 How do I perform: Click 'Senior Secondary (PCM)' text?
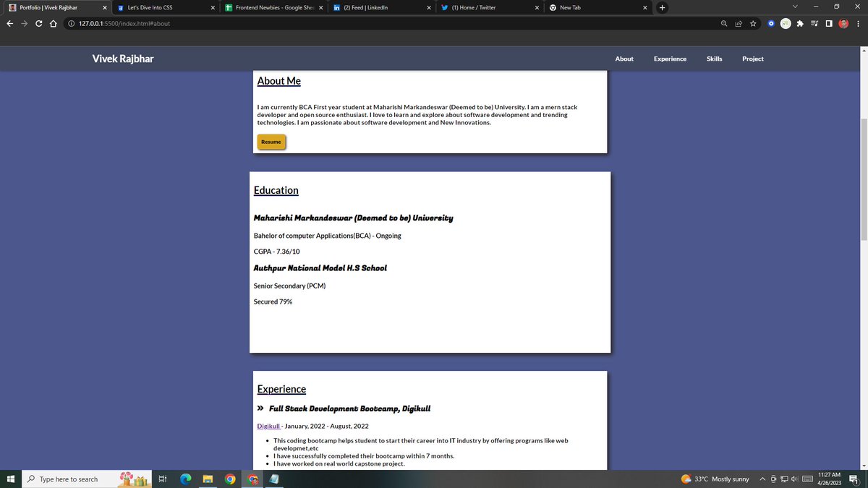coord(289,286)
